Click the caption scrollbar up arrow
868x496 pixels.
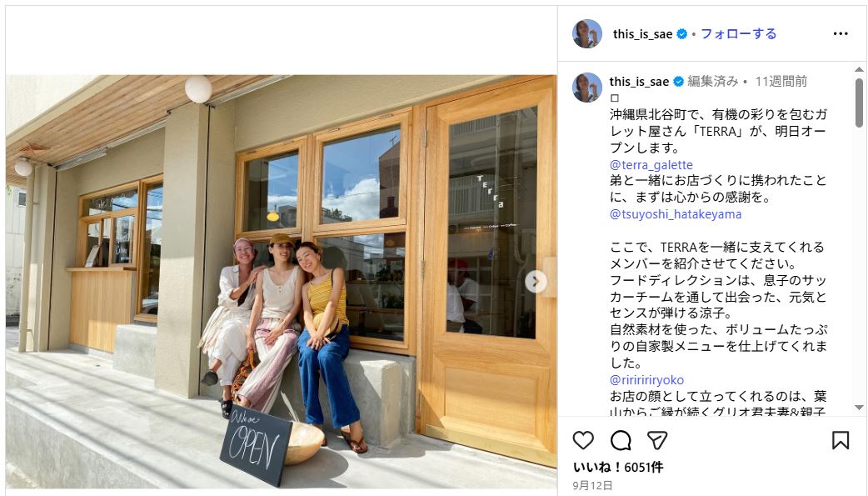coord(859,69)
